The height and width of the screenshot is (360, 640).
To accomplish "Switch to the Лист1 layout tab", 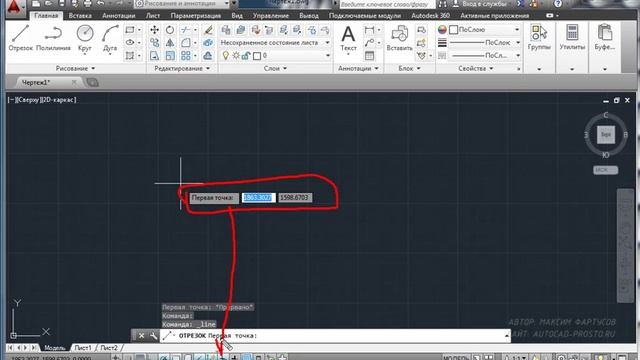I will click(x=83, y=348).
